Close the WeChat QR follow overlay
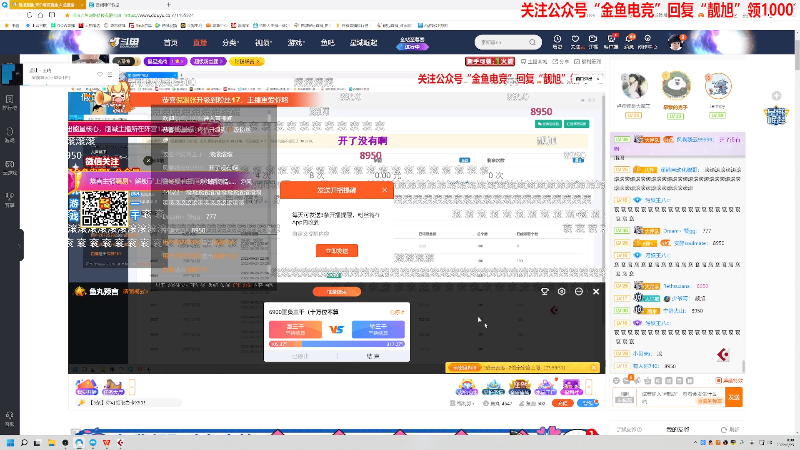This screenshot has width=800, height=450. pos(148,160)
